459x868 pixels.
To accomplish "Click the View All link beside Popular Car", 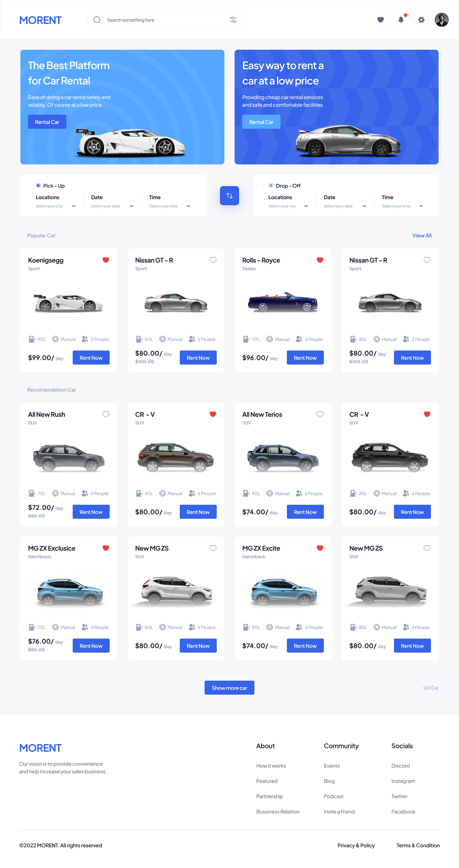I will (422, 235).
